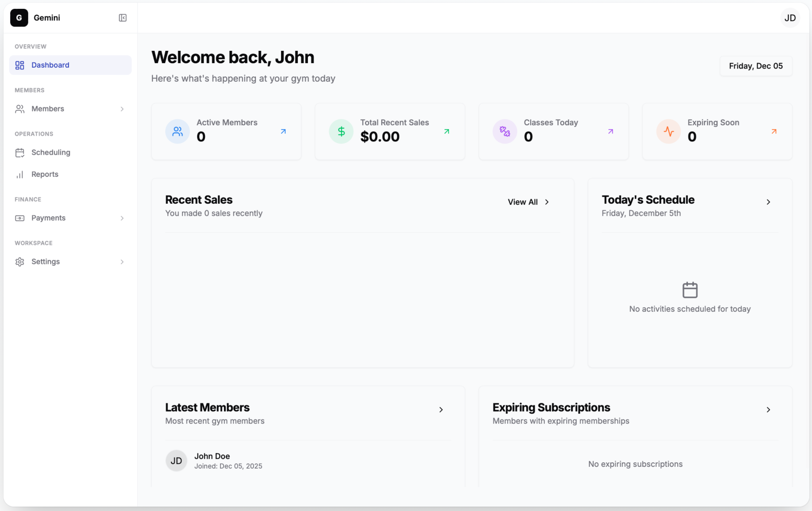Open the JD user avatar menu

pyautogui.click(x=789, y=18)
